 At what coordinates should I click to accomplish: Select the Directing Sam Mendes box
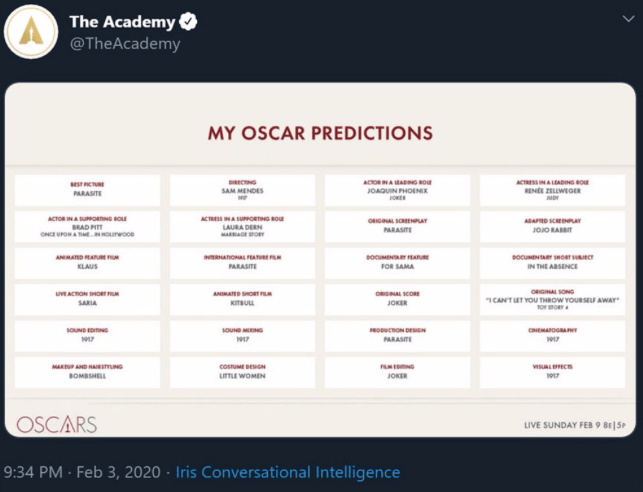click(242, 190)
